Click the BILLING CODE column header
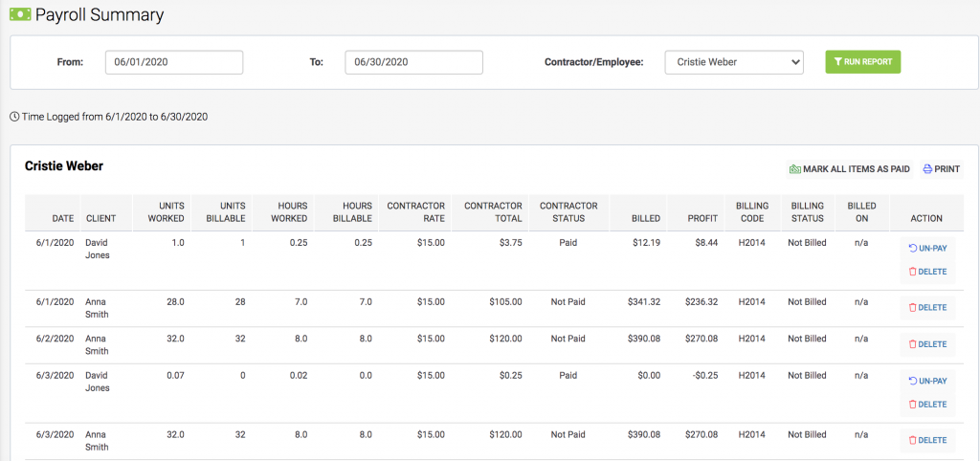Screen dimensions: 980x461 (752, 212)
